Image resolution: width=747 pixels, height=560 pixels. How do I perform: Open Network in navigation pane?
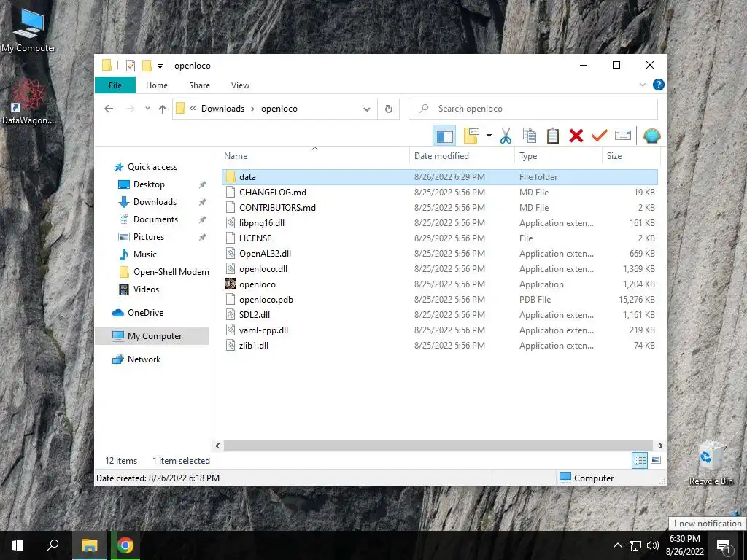[x=144, y=359]
